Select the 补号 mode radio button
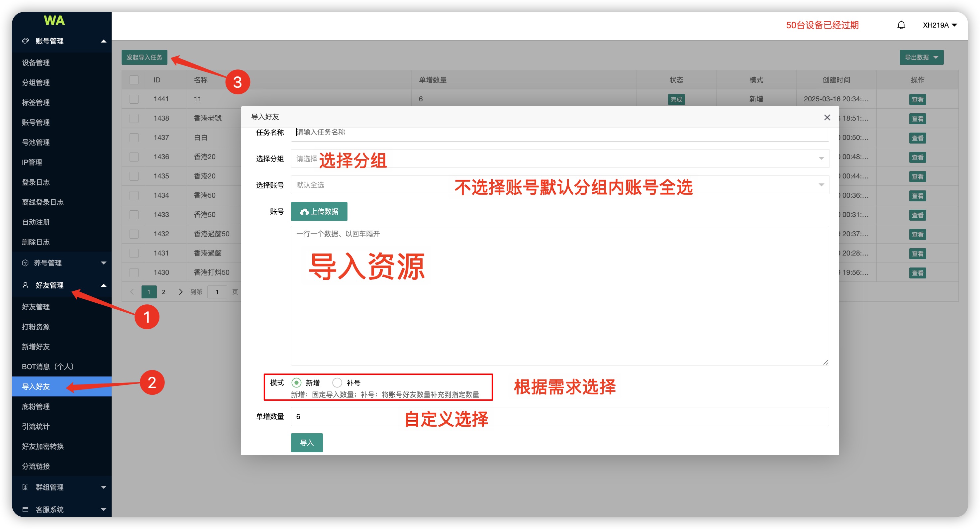This screenshot has height=529, width=980. (337, 382)
